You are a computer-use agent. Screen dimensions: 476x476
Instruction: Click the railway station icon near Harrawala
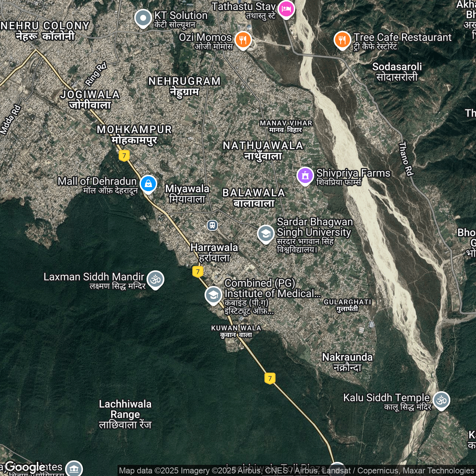pyautogui.click(x=212, y=225)
